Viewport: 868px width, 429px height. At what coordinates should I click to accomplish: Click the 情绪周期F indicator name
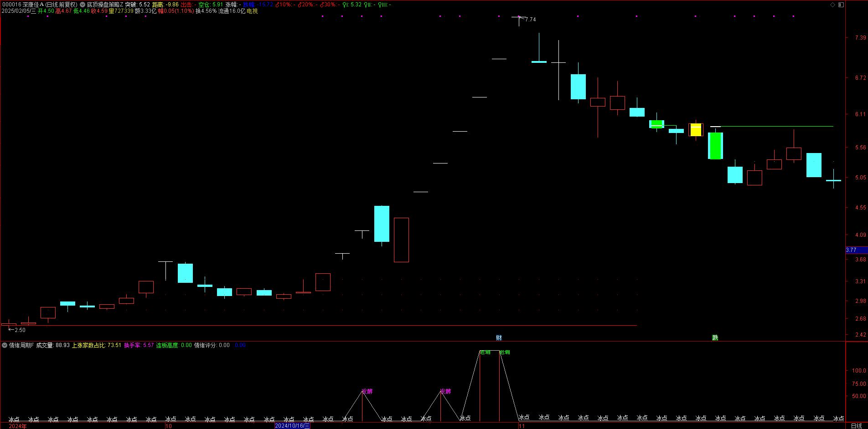pyautogui.click(x=21, y=345)
